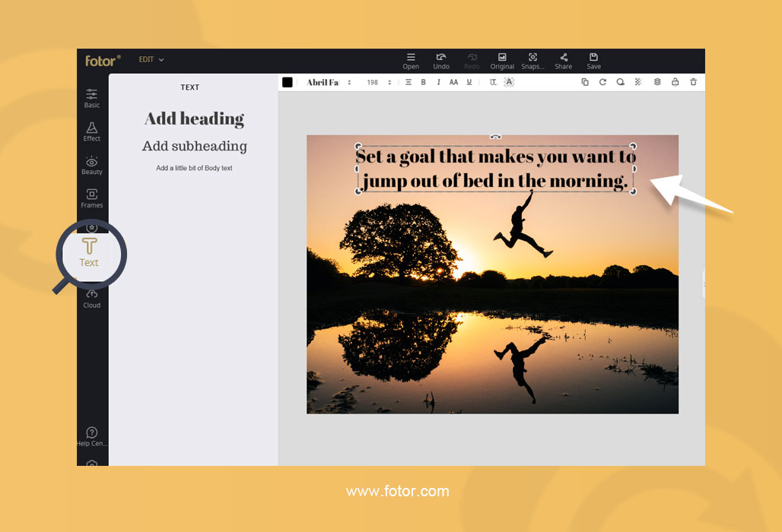Viewport: 782px width, 532px height.
Task: Click the font size field showing 198
Action: [373, 82]
